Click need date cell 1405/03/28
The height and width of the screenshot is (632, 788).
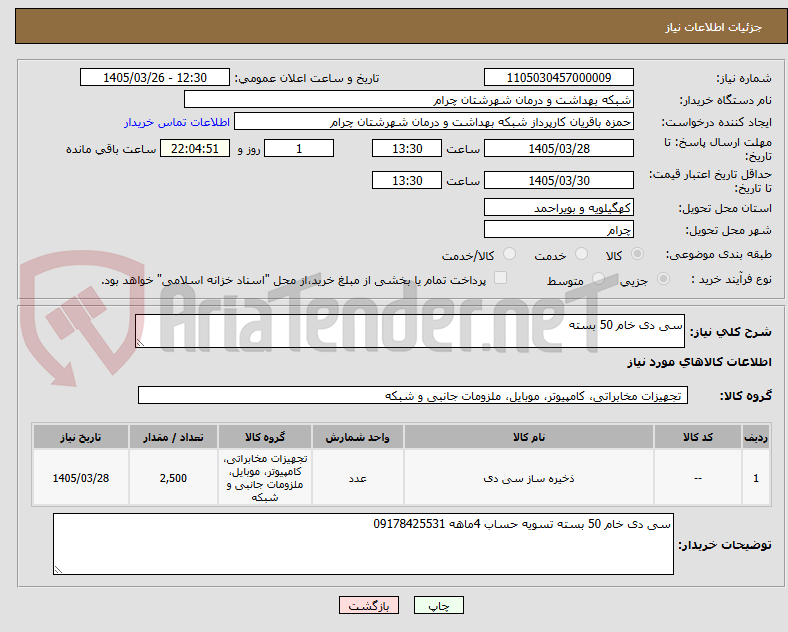(81, 478)
